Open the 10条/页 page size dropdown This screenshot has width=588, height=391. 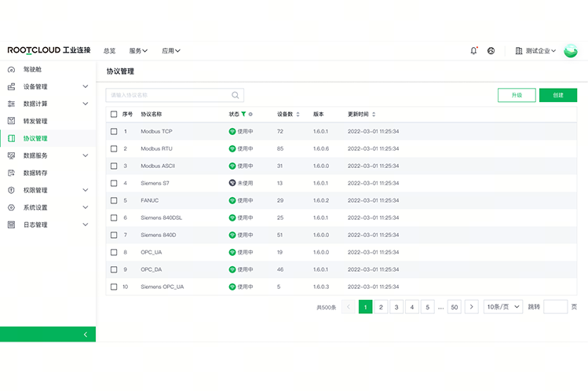click(503, 307)
